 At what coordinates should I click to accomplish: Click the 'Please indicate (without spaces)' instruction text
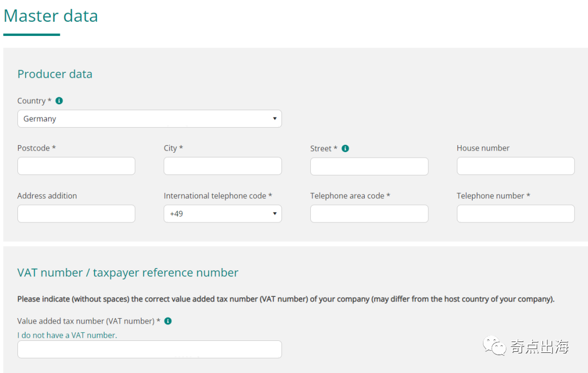(x=286, y=299)
